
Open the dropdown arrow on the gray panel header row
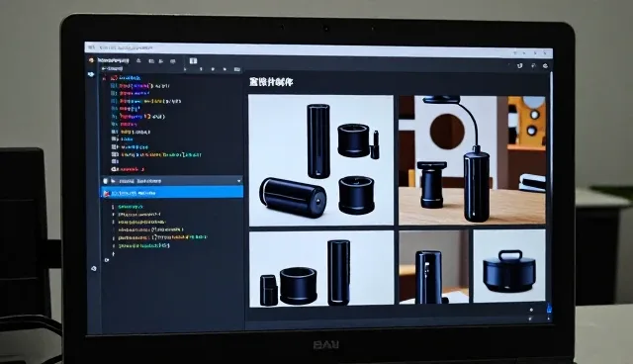pos(239,181)
